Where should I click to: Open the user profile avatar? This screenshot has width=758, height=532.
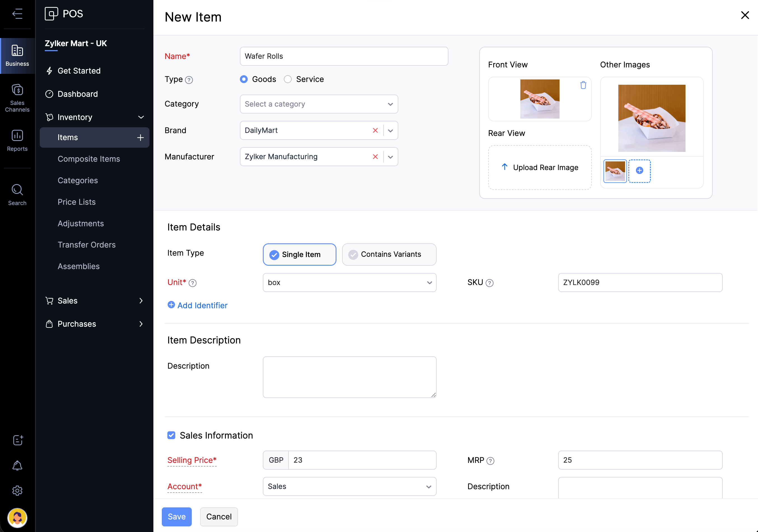tap(17, 517)
